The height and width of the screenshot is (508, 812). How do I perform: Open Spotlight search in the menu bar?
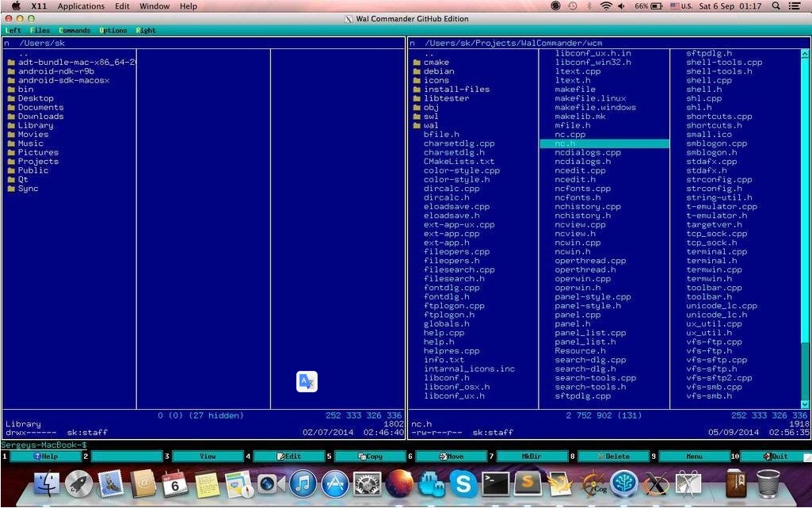tap(774, 6)
